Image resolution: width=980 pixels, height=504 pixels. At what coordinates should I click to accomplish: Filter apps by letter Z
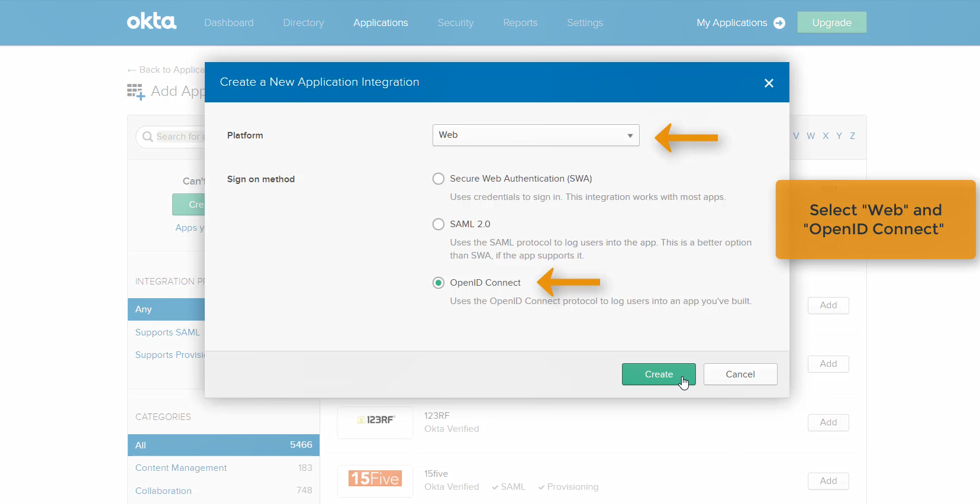tap(852, 136)
